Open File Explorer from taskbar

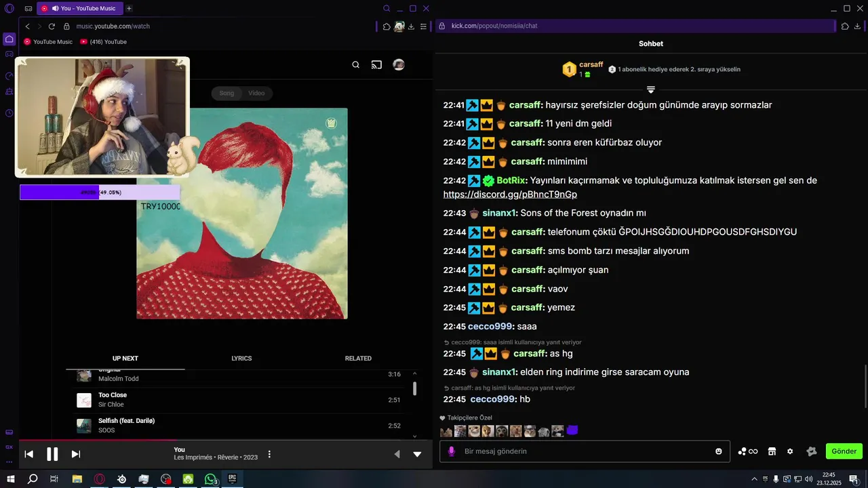(x=77, y=479)
